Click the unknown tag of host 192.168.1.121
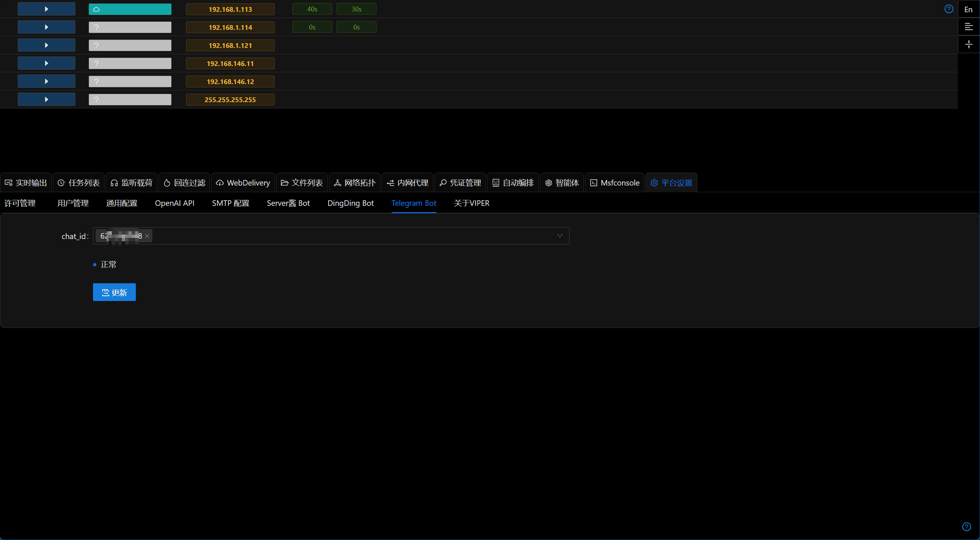 [x=130, y=45]
